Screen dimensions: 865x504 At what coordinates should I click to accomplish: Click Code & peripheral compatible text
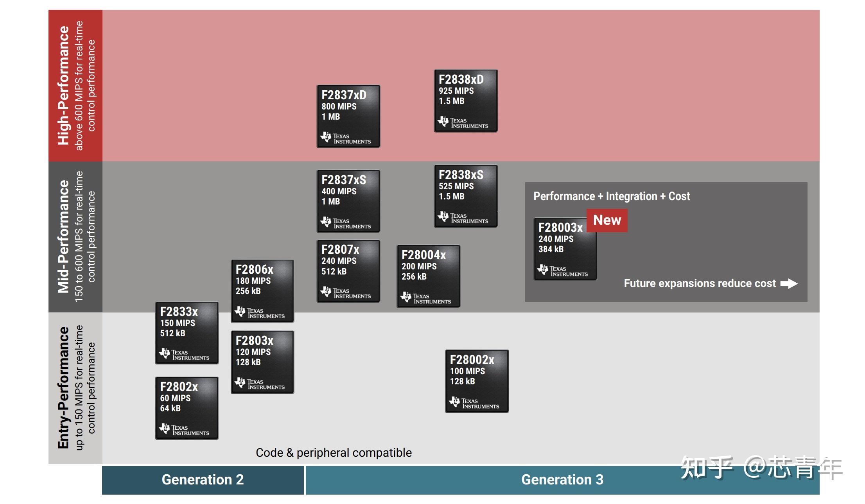point(334,453)
